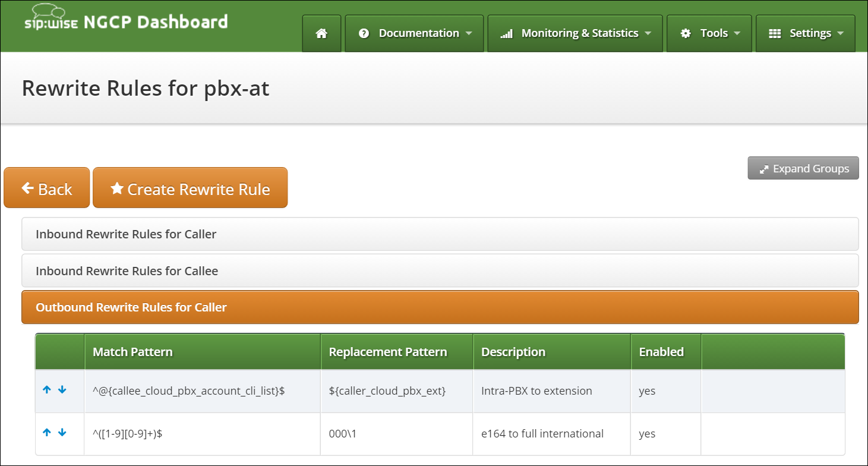868x466 pixels.
Task: Click 'yes' in the Intra-PBX row
Action: click(x=647, y=391)
